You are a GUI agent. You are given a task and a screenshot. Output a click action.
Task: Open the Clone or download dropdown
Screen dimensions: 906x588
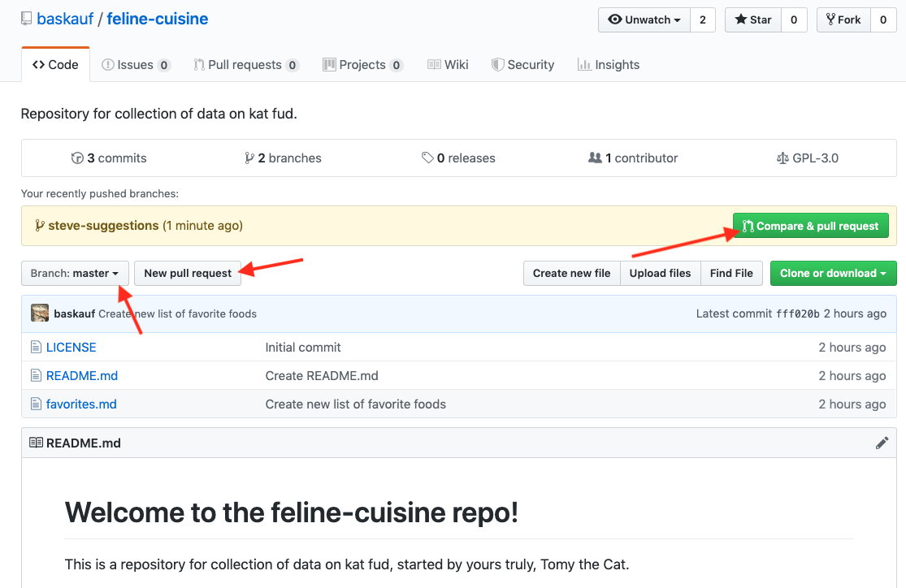click(x=833, y=273)
